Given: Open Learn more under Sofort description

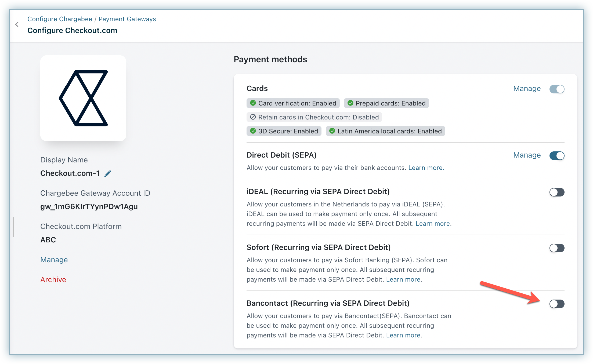Looking at the screenshot, I should coord(404,279).
